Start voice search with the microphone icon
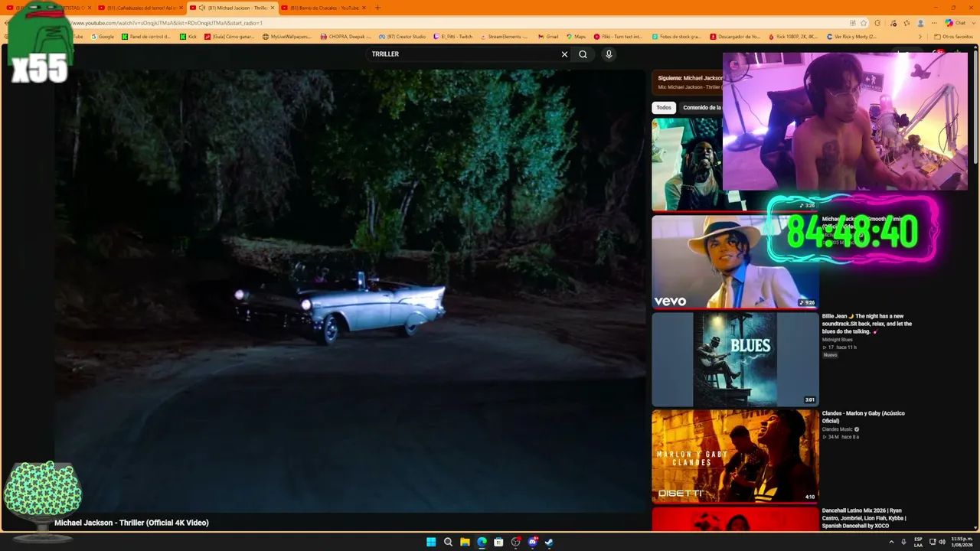The height and width of the screenshot is (551, 980). coord(609,54)
